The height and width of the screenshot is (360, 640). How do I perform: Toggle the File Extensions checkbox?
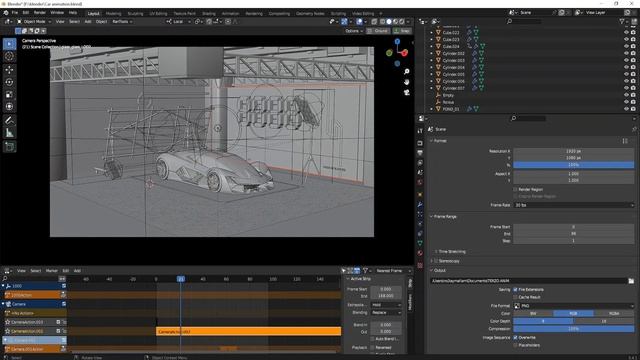click(515, 289)
